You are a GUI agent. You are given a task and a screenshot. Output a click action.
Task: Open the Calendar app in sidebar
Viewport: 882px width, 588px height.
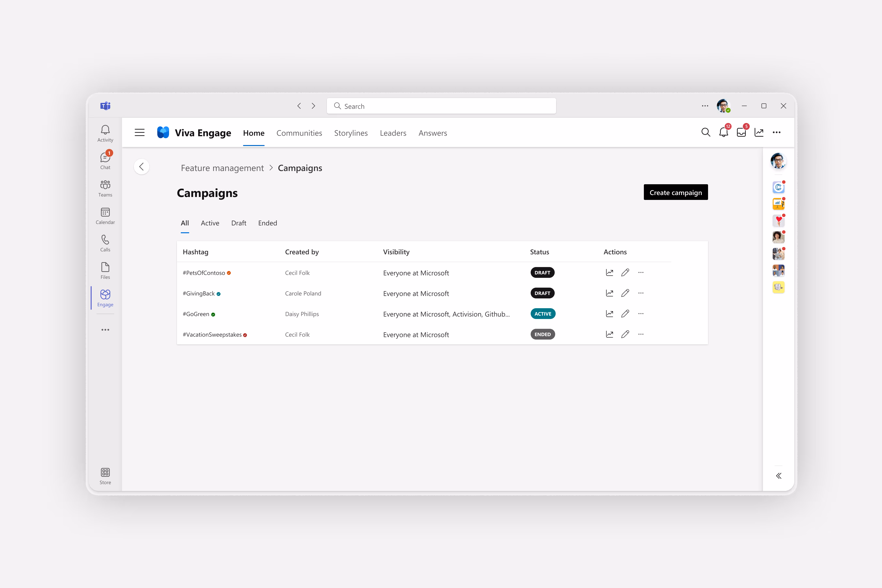pos(105,216)
